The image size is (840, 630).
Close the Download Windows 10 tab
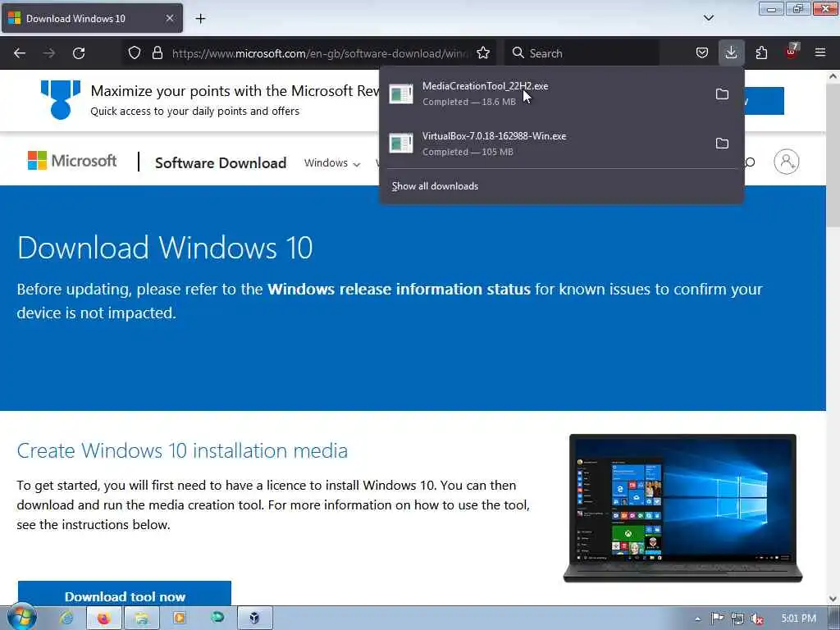[169, 18]
